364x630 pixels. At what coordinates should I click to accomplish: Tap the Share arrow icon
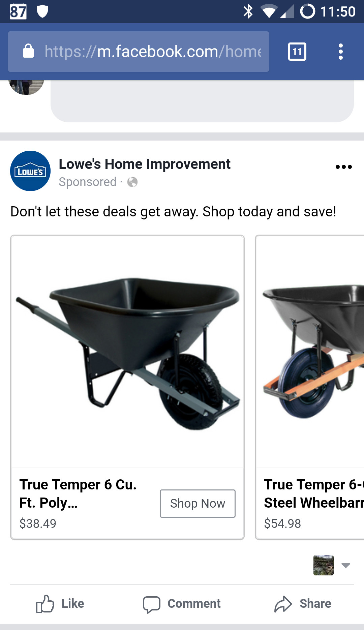click(x=283, y=604)
